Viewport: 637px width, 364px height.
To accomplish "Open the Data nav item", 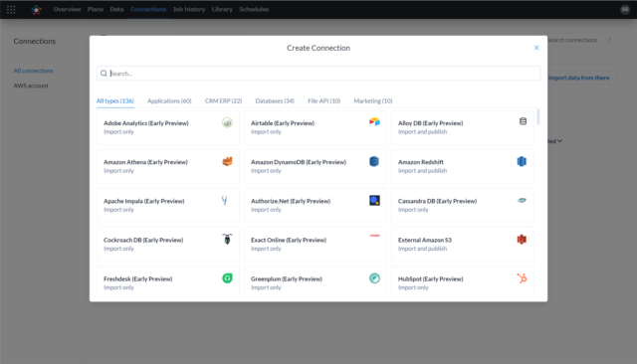I will point(116,9).
